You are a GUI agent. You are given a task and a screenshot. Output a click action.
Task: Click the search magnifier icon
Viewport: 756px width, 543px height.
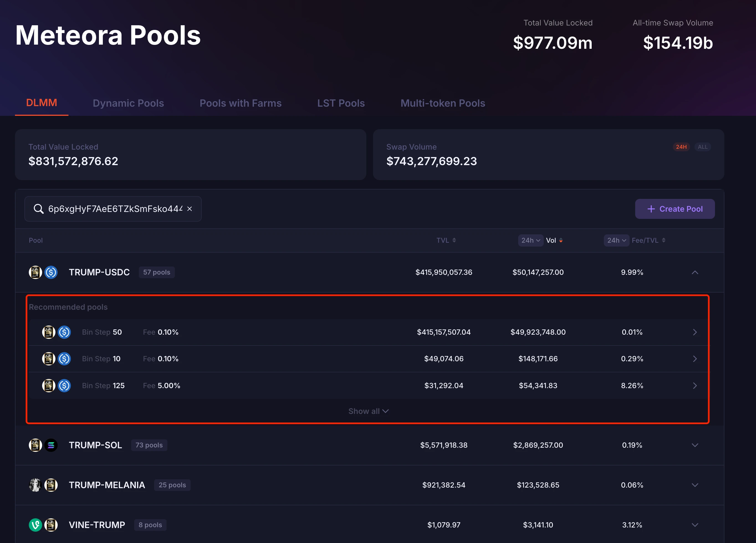click(39, 209)
